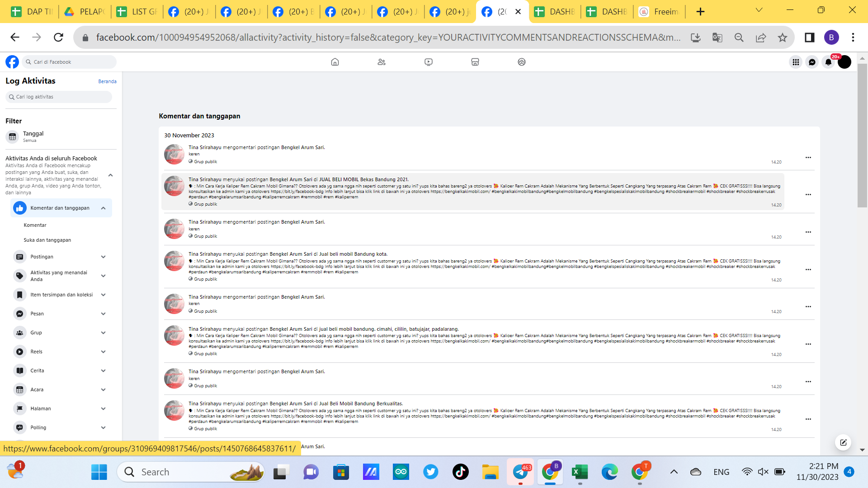Open Telegram from the Windows taskbar
Viewport: 868px width, 488px height.
[x=520, y=472]
